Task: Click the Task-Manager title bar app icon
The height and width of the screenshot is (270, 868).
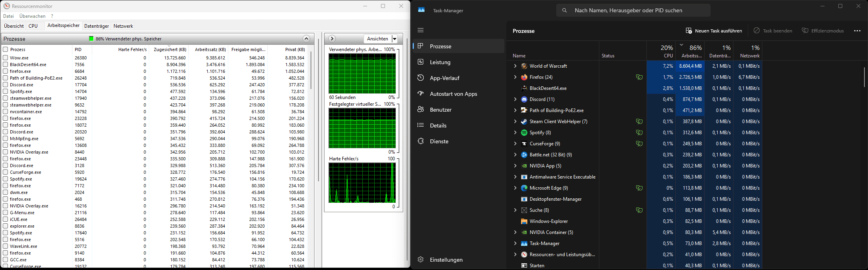Action: pyautogui.click(x=421, y=10)
